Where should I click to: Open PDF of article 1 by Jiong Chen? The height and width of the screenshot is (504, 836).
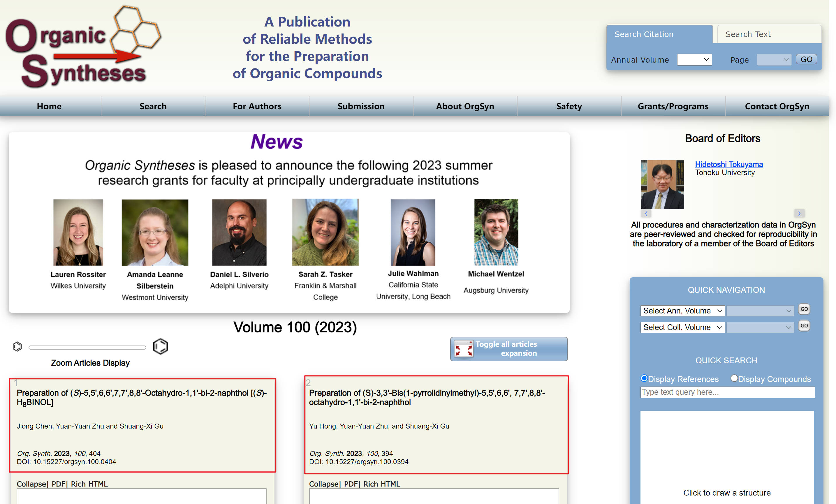59,484
